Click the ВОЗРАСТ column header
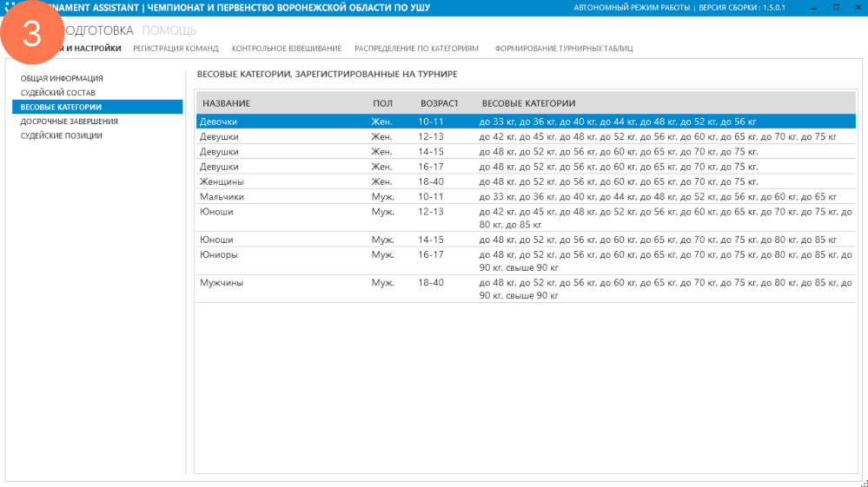868x487 pixels. point(439,103)
